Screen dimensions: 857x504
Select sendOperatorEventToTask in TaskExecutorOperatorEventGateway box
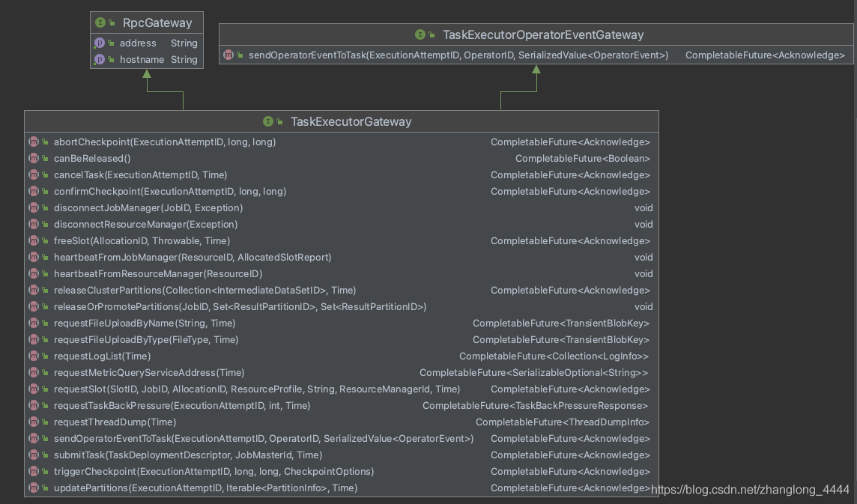(458, 55)
